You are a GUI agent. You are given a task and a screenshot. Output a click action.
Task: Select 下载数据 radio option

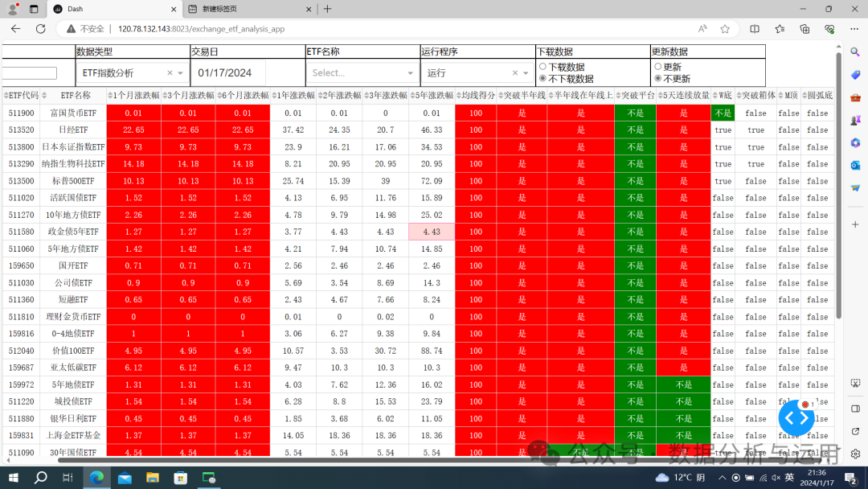[542, 67]
